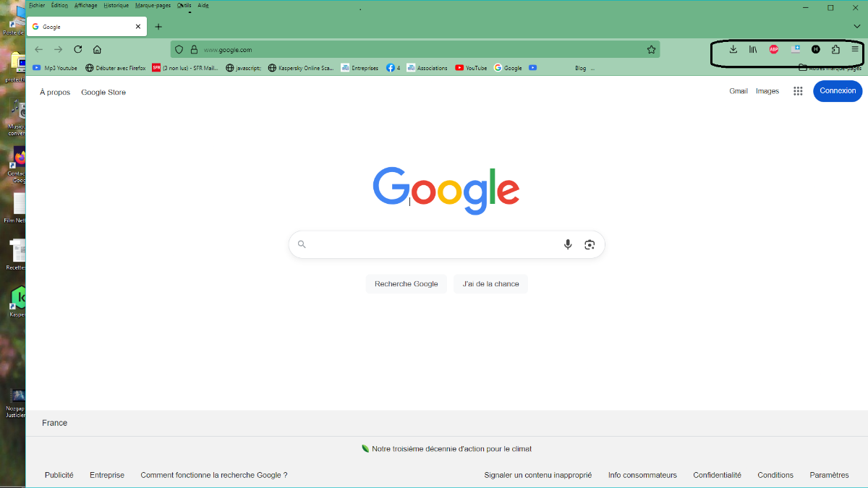
Task: Click the Recherche Google button
Action: point(407,284)
